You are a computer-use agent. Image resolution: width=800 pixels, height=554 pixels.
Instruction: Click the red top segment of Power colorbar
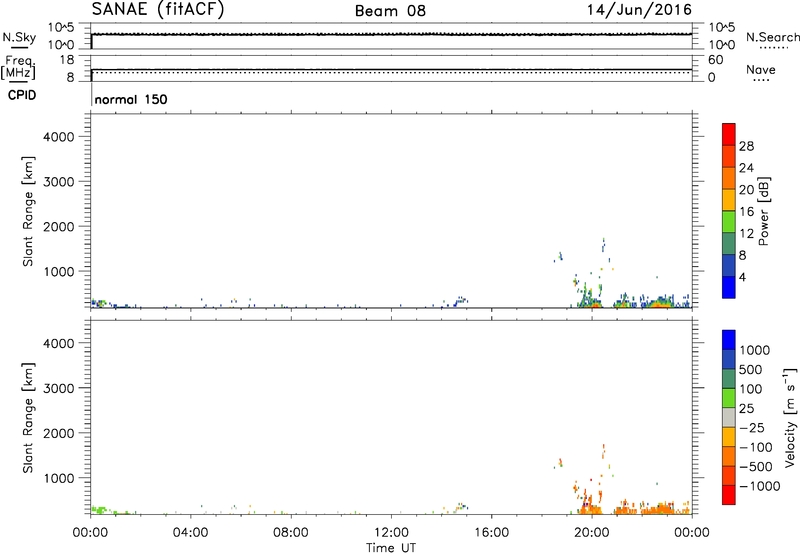click(x=729, y=134)
